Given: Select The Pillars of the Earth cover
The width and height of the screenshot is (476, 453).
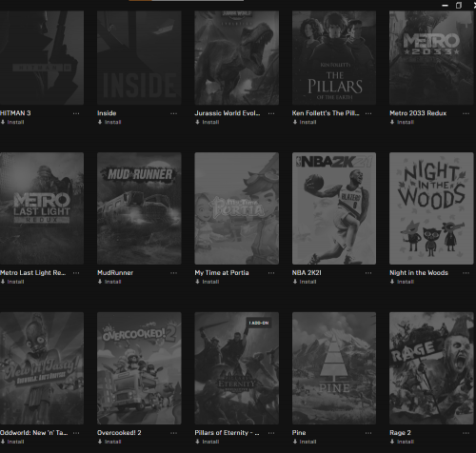Looking at the screenshot, I should tap(334, 58).
